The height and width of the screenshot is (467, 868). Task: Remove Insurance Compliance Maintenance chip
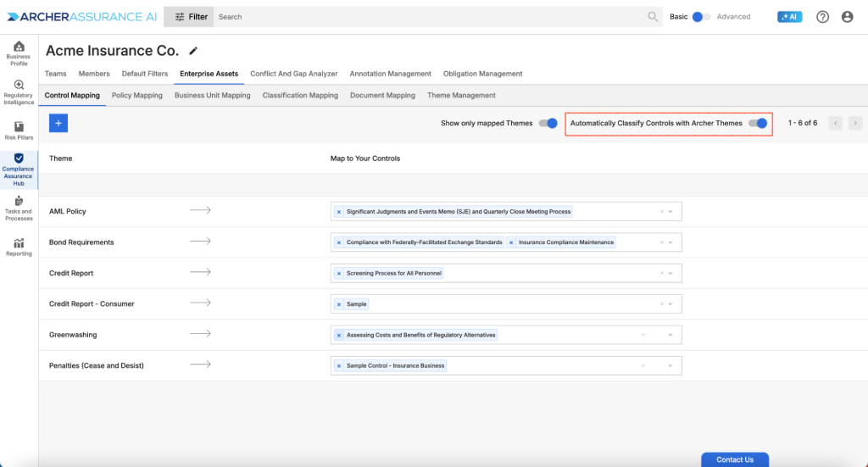tap(511, 242)
